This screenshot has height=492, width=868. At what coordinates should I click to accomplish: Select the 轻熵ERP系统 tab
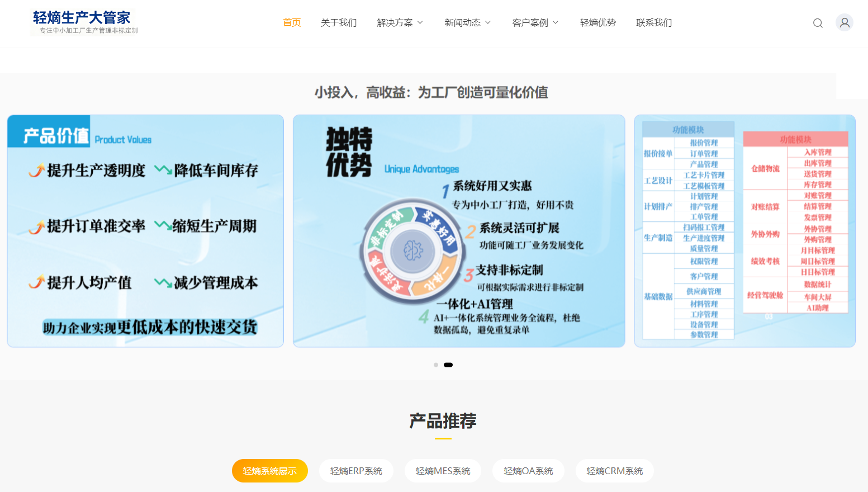[x=356, y=471]
